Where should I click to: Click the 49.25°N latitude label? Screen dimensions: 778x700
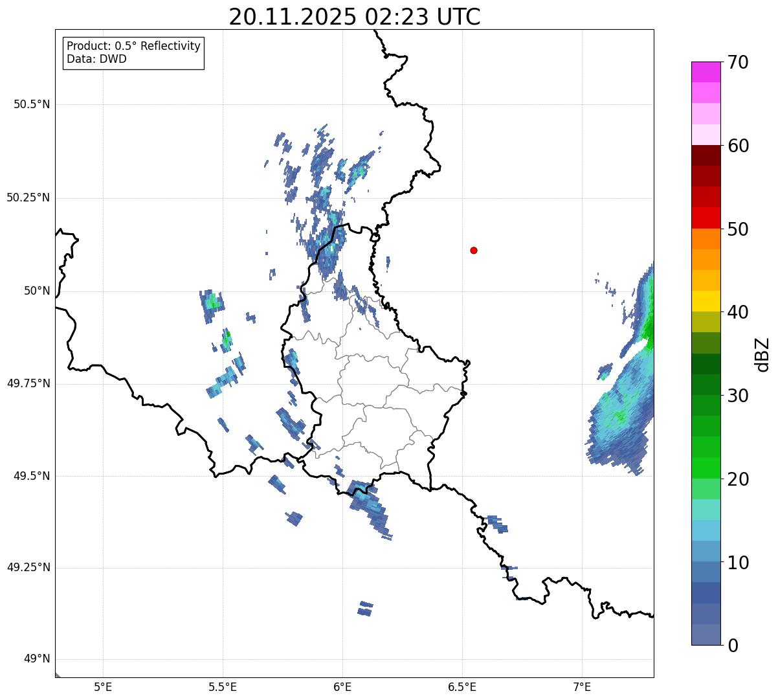[28, 567]
